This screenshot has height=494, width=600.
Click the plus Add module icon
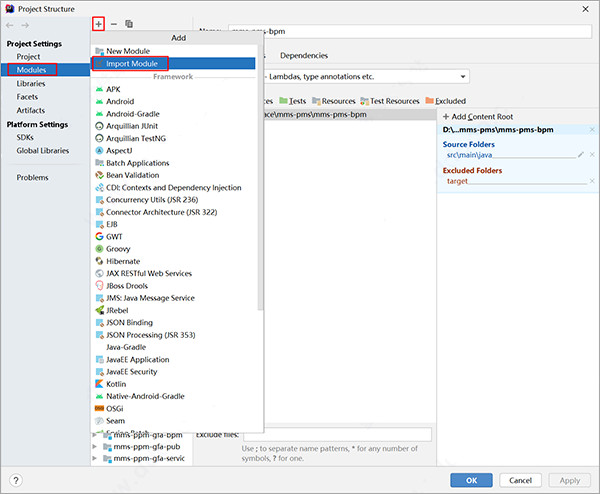tap(98, 23)
